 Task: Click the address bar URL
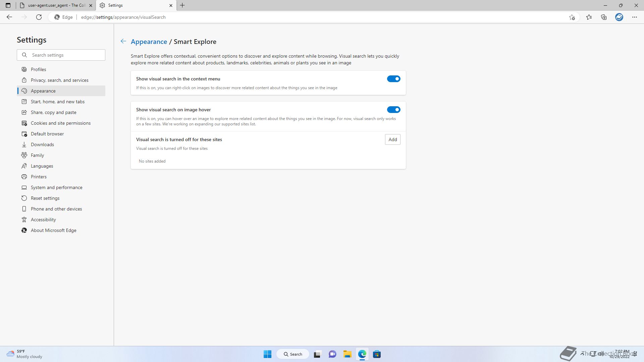click(123, 17)
